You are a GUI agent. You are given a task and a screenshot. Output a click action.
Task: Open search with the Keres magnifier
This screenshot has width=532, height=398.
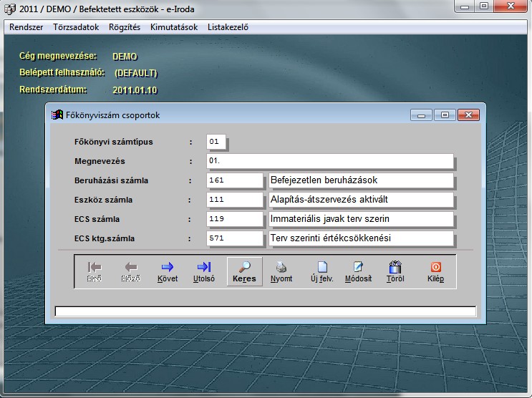click(x=244, y=271)
